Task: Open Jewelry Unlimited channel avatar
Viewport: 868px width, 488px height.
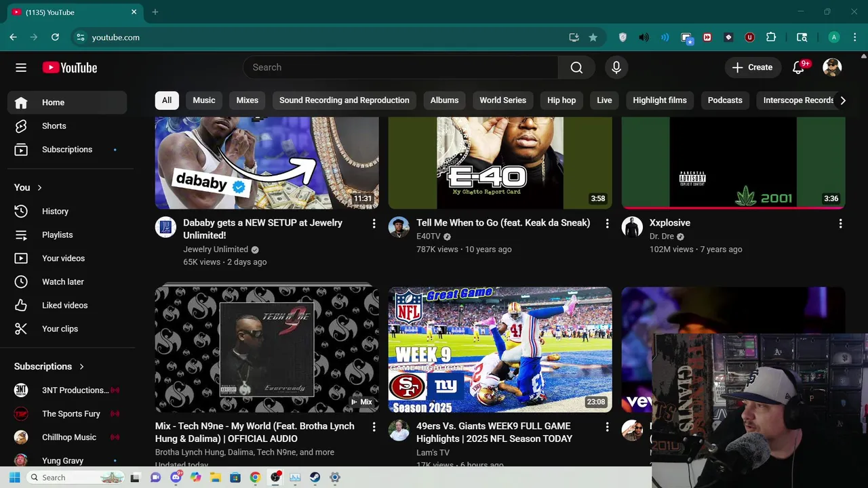Action: pos(165,227)
